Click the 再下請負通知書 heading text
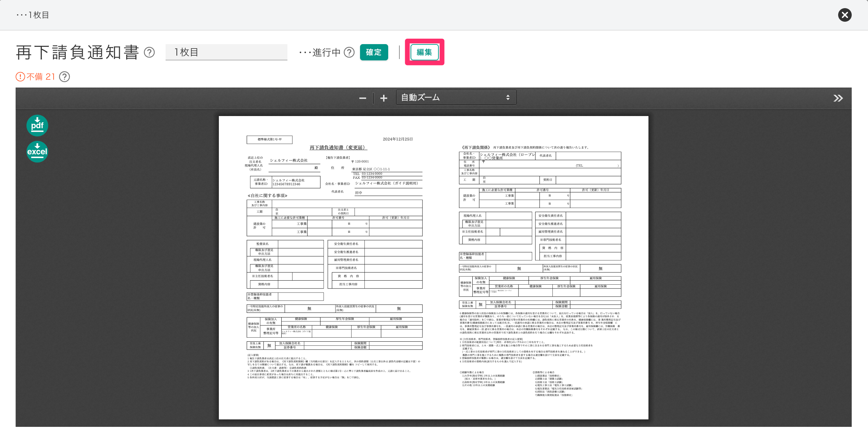The image size is (868, 435). (x=77, y=52)
